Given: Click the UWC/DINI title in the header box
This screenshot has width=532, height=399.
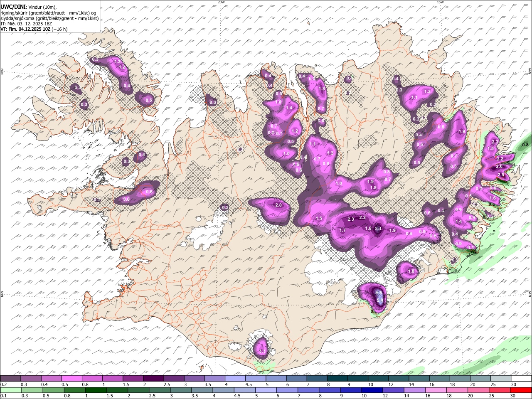Looking at the screenshot, I should [12, 7].
